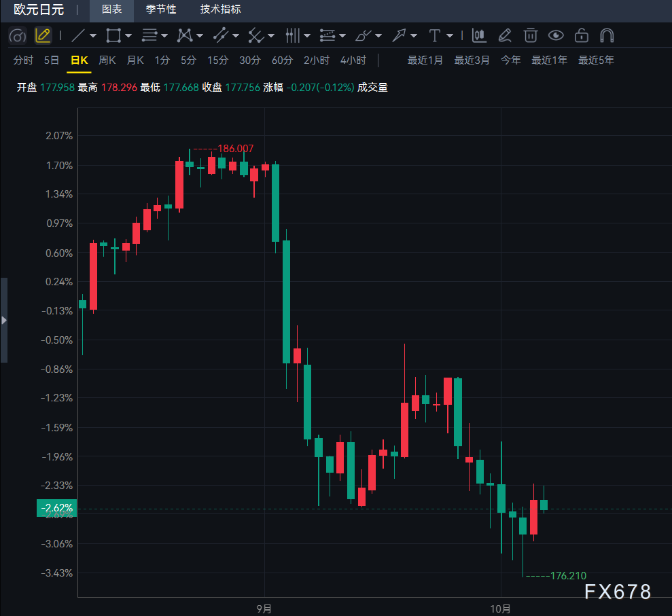Expand the arrow tool dropdown
The height and width of the screenshot is (616, 672).
(414, 36)
